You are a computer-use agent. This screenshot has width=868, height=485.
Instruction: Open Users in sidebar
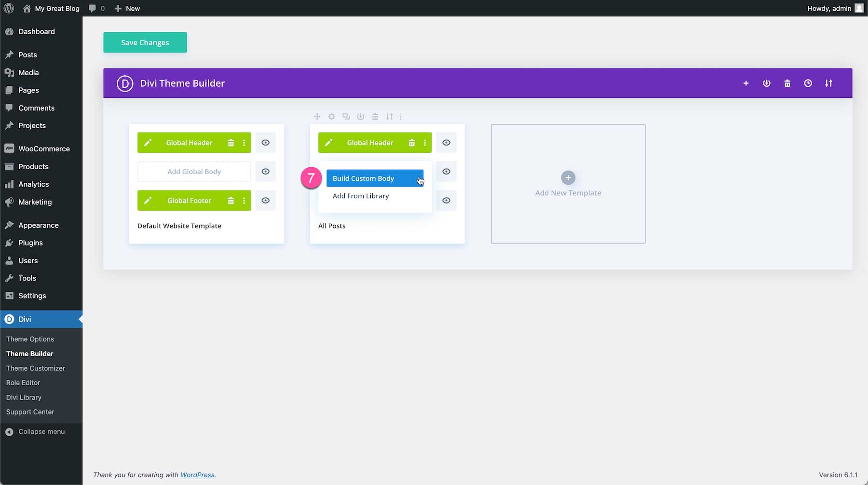click(41, 261)
